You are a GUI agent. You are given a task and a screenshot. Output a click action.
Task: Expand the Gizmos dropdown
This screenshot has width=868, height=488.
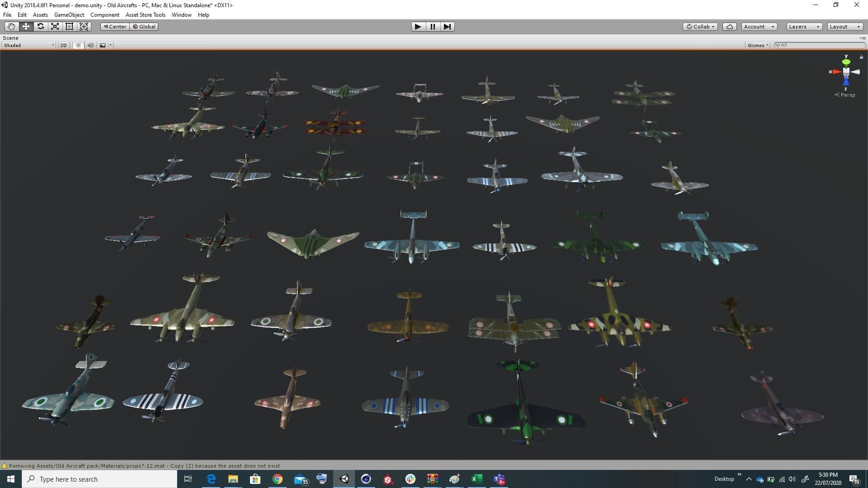point(758,45)
